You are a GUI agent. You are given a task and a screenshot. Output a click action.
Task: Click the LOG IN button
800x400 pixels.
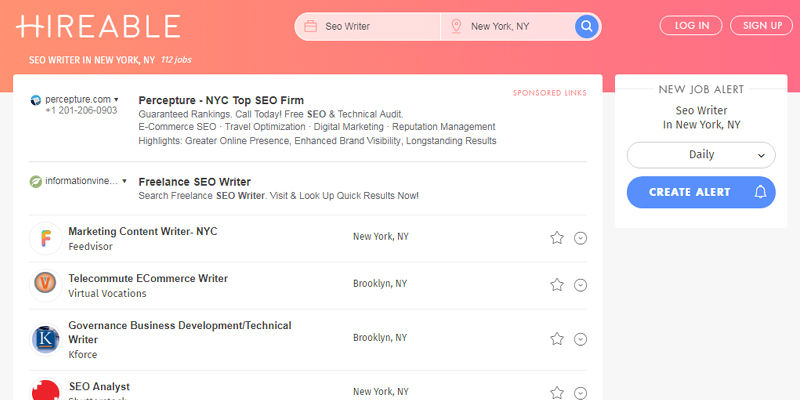[691, 26]
